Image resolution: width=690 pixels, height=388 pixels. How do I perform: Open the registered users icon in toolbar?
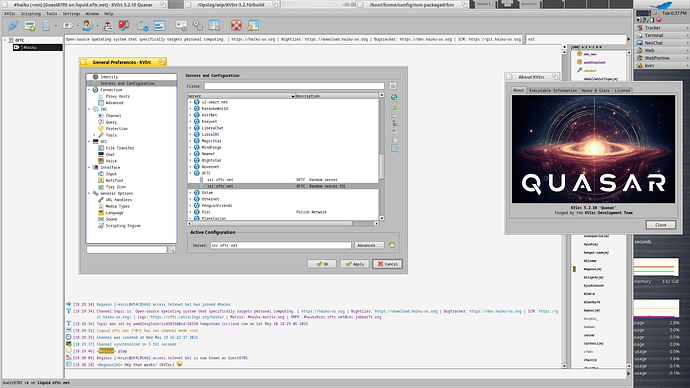[87, 26]
